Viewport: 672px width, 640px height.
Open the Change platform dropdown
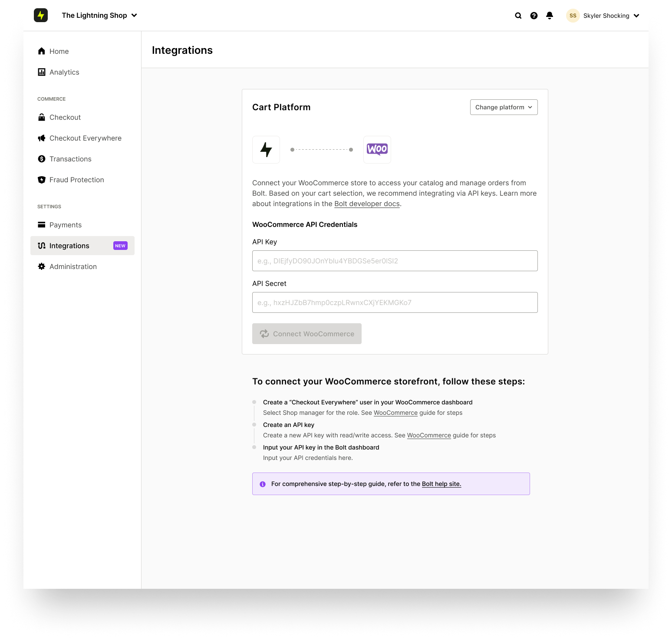[x=504, y=107]
